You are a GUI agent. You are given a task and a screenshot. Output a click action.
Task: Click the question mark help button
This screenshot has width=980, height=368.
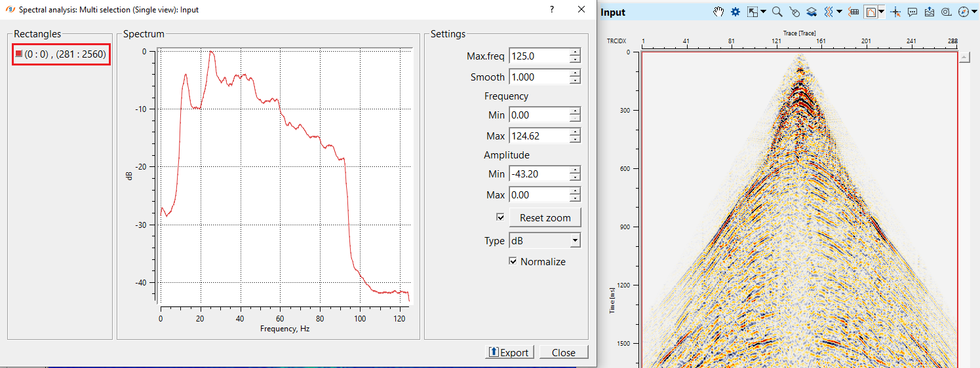pos(552,9)
